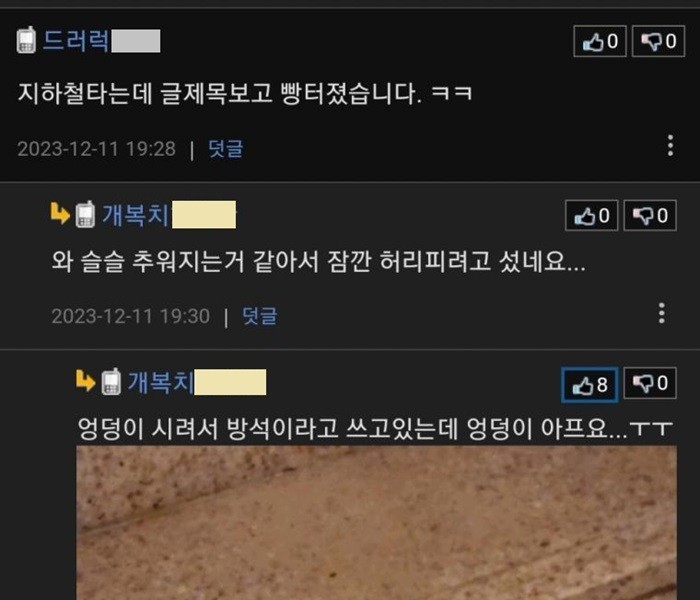The height and width of the screenshot is (600, 700).
Task: Downvote the 드러럭 comment
Action: tap(658, 41)
